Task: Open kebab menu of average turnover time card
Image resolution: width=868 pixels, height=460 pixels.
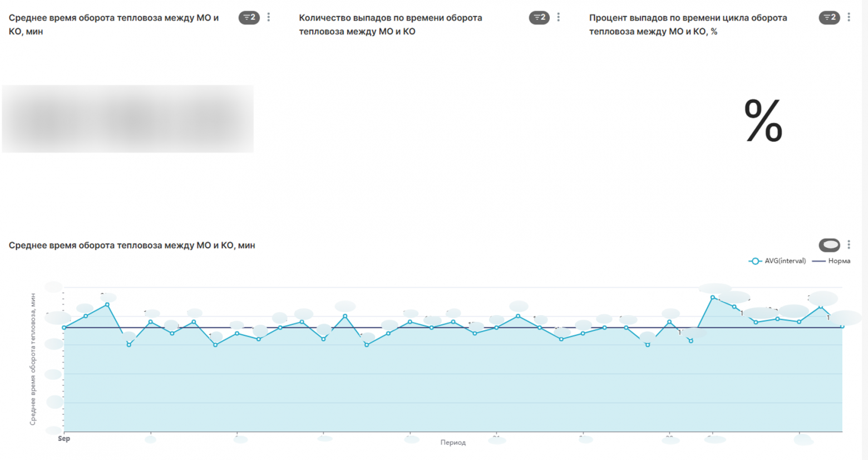Action: [269, 18]
